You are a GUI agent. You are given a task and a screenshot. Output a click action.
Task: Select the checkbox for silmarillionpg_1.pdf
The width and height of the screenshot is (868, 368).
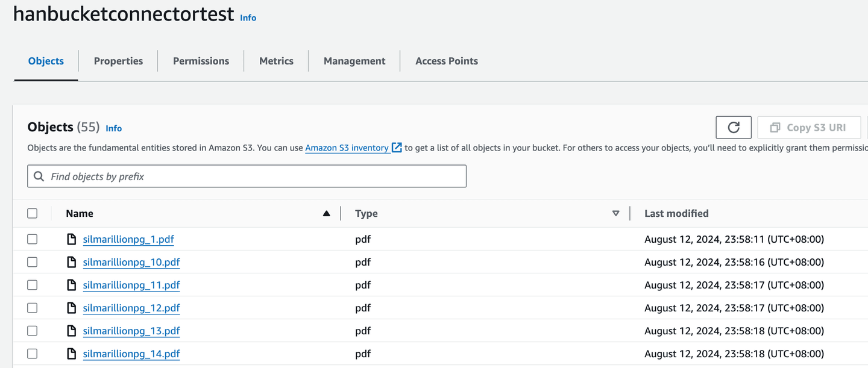tap(33, 240)
